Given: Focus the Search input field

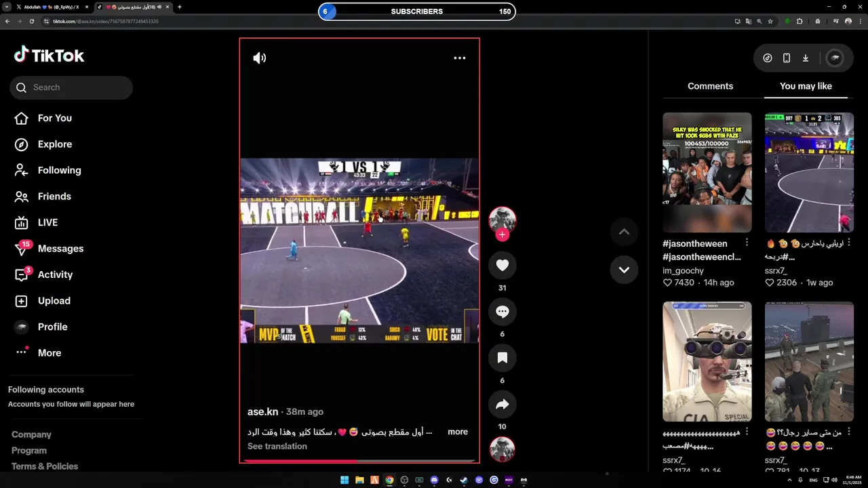Looking at the screenshot, I should click(71, 87).
